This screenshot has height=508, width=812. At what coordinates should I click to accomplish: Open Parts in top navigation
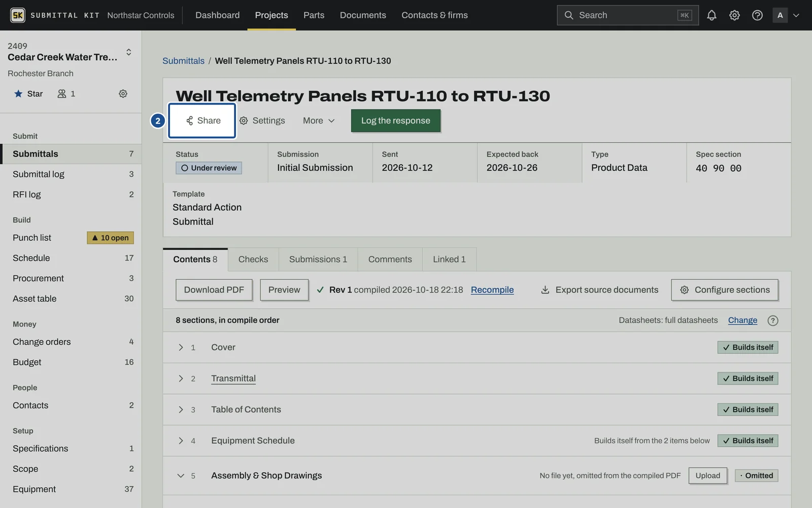314,15
